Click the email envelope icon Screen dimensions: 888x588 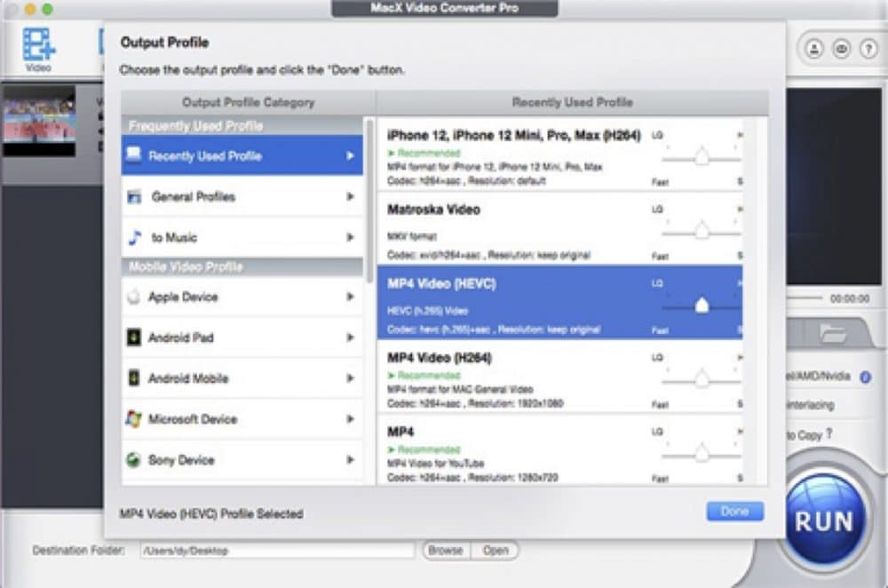coord(841,49)
